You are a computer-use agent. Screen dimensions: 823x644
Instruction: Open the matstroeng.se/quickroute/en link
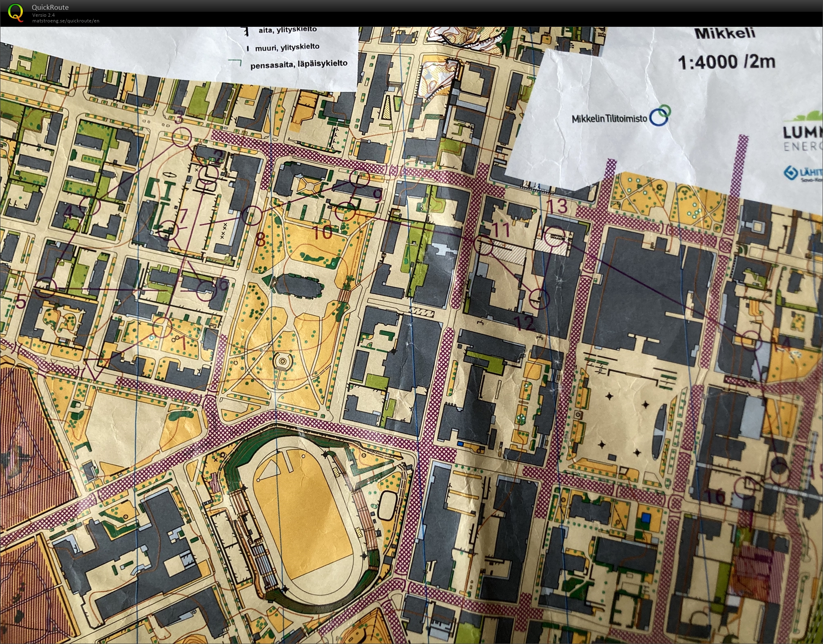66,21
